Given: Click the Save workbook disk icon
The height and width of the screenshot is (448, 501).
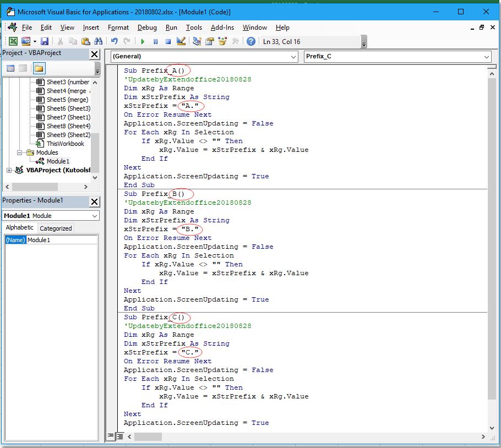Looking at the screenshot, I should pyautogui.click(x=45, y=41).
